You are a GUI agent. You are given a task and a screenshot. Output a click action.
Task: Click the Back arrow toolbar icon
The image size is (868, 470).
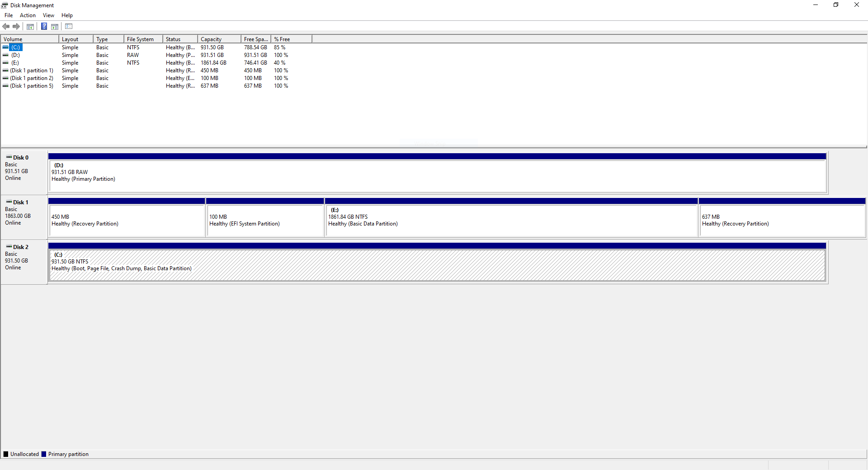pos(6,27)
